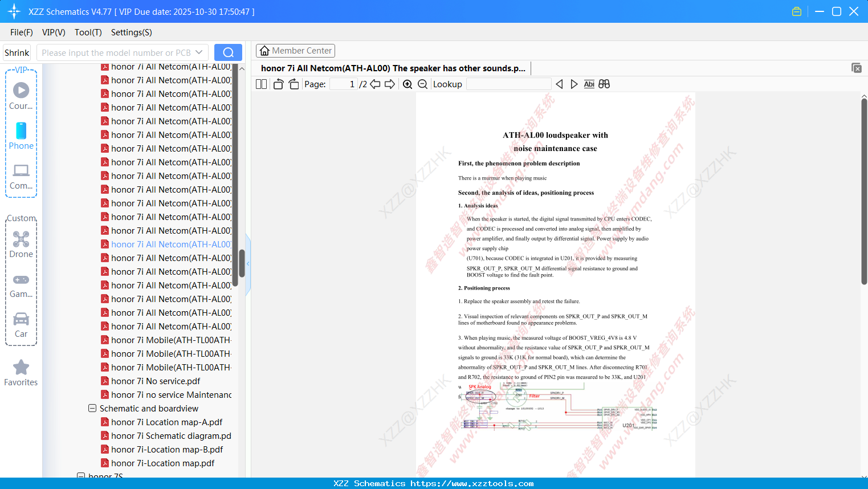This screenshot has height=489, width=868.
Task: Collapse the honor 7S tree node
Action: click(81, 476)
